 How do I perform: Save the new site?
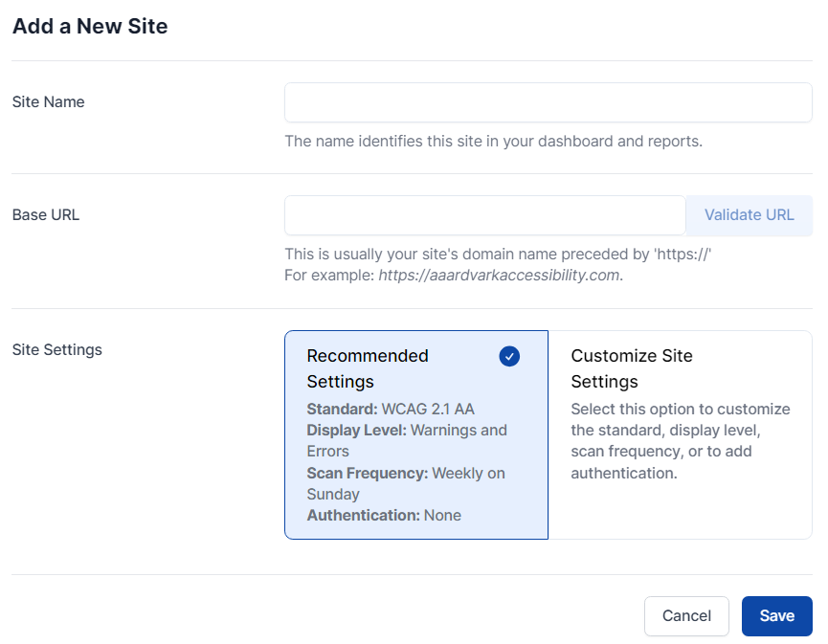[776, 616]
